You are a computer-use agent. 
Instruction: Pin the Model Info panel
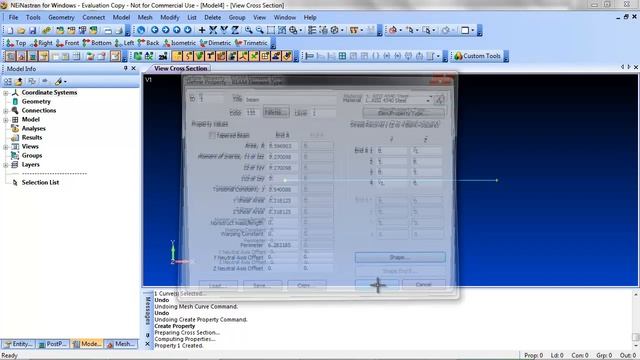[126, 69]
